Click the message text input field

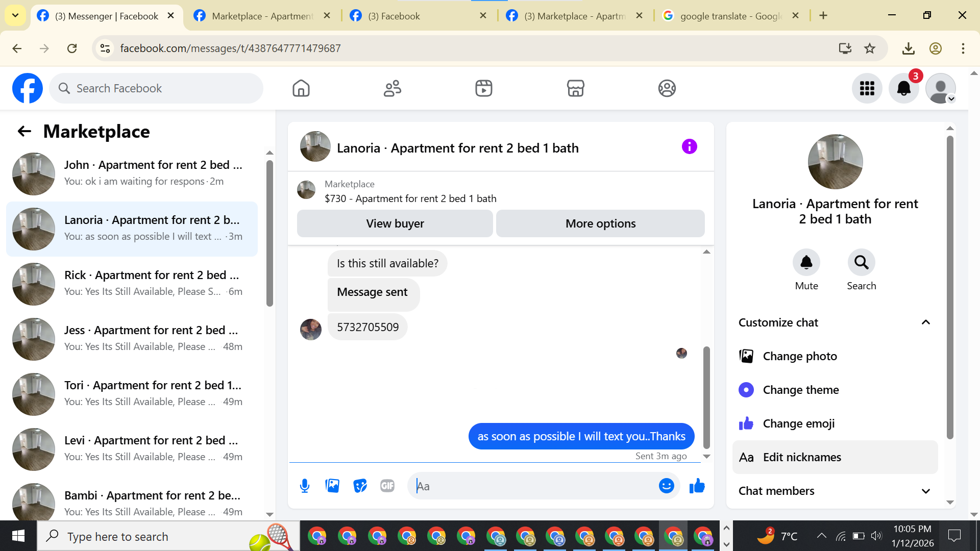point(533,486)
